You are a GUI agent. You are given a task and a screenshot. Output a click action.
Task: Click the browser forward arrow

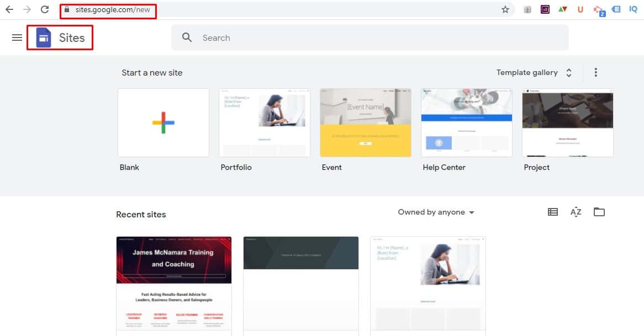(27, 9)
